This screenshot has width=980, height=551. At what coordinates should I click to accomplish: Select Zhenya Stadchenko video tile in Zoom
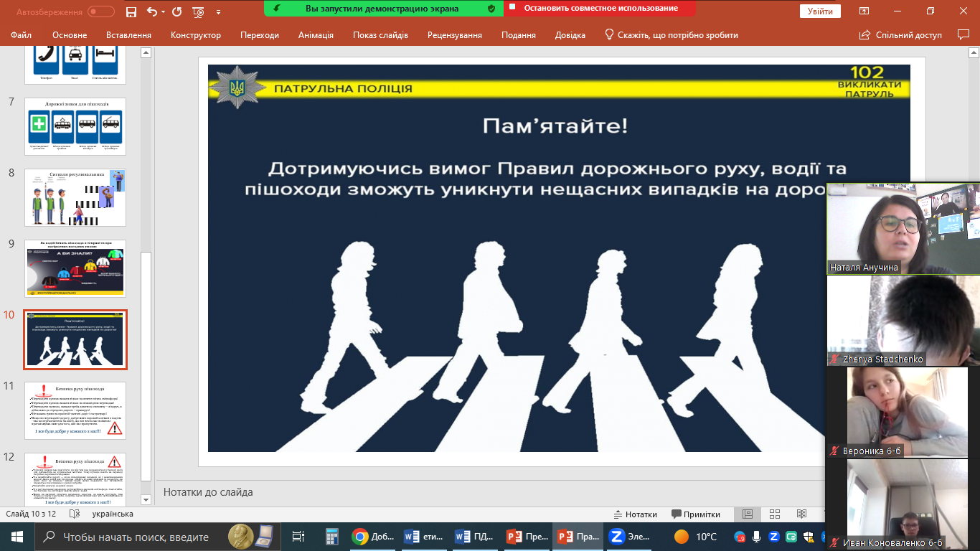903,320
